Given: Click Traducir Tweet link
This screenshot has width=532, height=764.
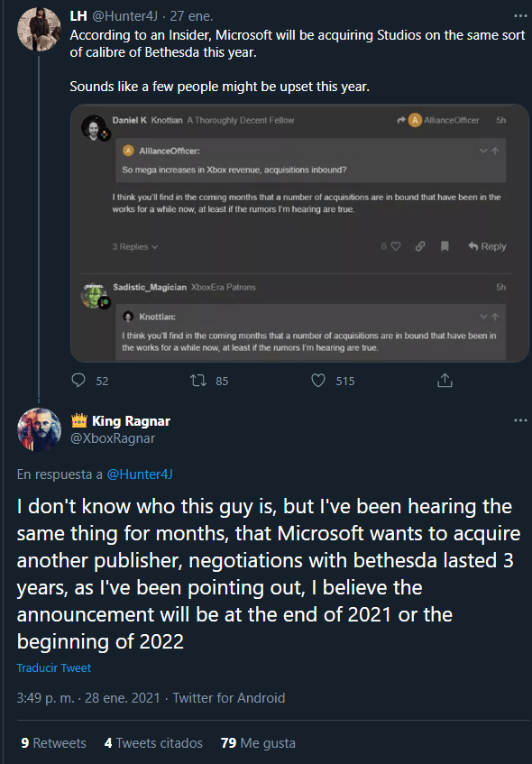Looking at the screenshot, I should 53,667.
